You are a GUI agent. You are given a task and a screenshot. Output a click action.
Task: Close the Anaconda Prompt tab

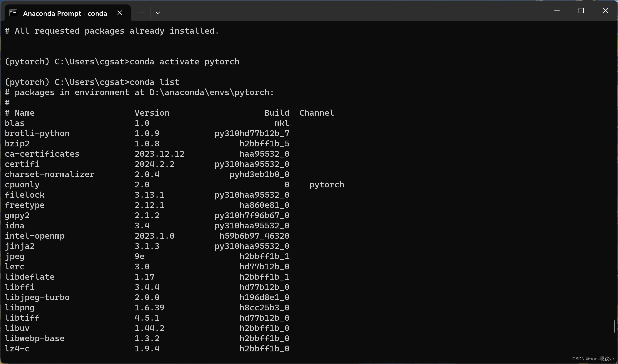tap(120, 13)
